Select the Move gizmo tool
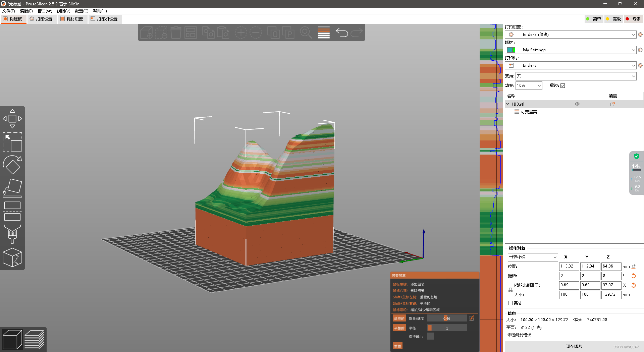This screenshot has height=352, width=644. [12, 118]
